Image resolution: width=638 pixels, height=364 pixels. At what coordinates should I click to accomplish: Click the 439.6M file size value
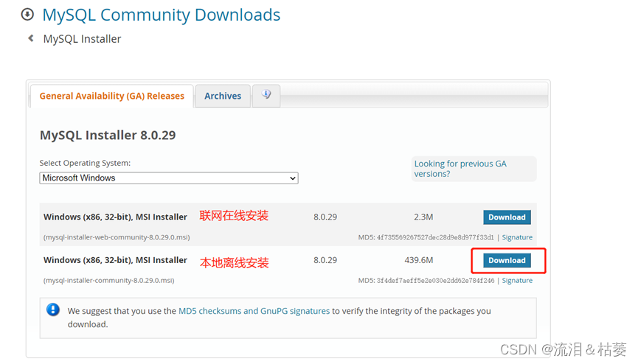419,260
